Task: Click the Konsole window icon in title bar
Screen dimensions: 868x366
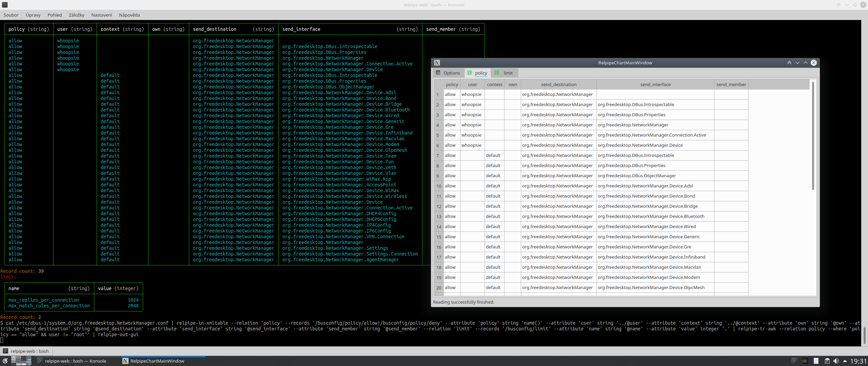Action: (5, 5)
